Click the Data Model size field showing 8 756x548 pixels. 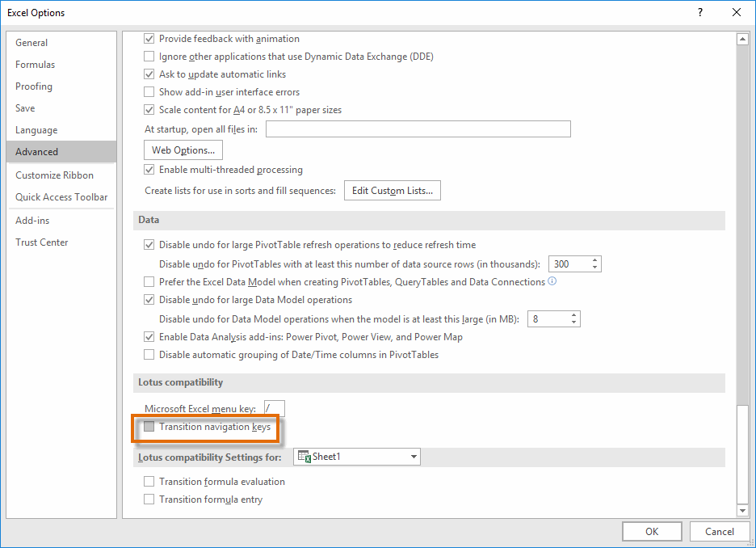[x=548, y=319]
